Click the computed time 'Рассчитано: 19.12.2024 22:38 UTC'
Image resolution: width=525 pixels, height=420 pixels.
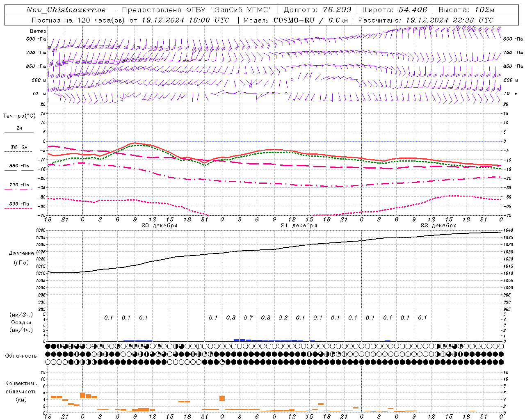point(426,20)
